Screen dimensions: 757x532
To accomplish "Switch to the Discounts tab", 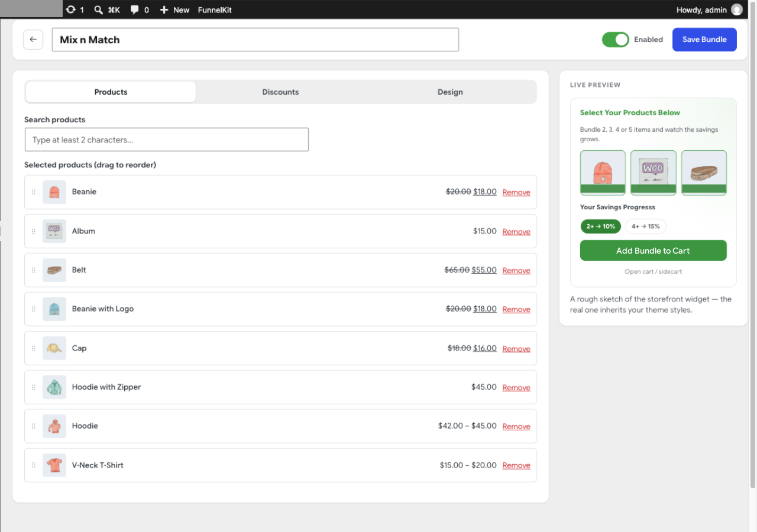I will (x=280, y=92).
